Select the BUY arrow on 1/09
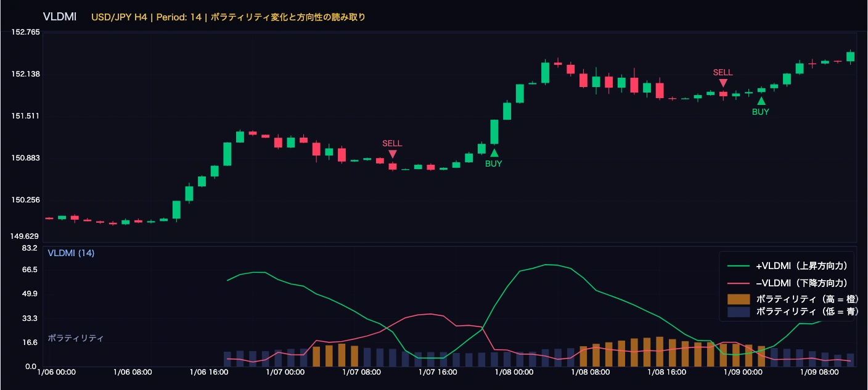The width and height of the screenshot is (868, 390). click(761, 101)
